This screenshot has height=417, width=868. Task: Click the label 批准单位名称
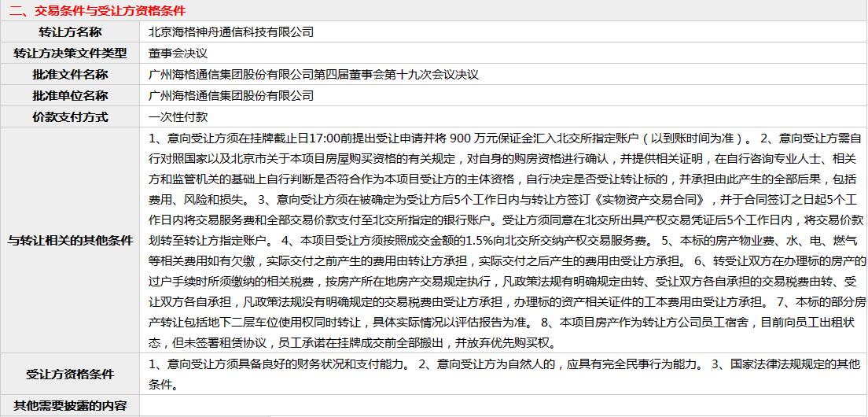(x=70, y=96)
